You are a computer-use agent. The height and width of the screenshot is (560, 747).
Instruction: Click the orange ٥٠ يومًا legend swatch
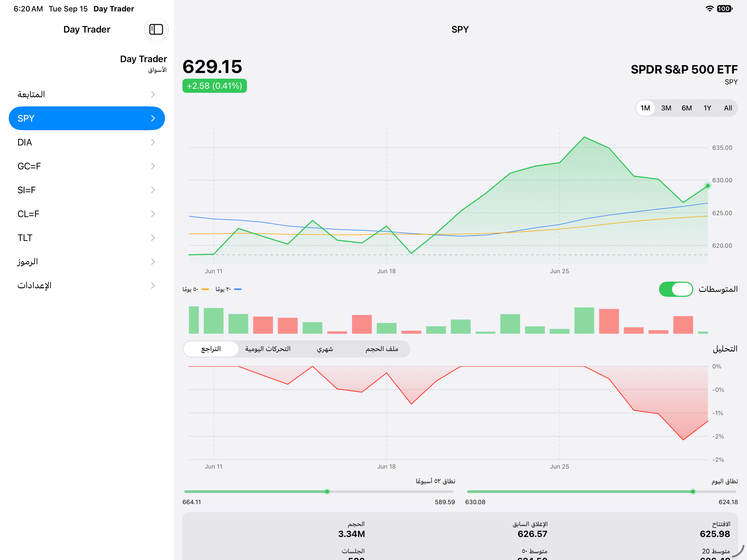tap(205, 289)
